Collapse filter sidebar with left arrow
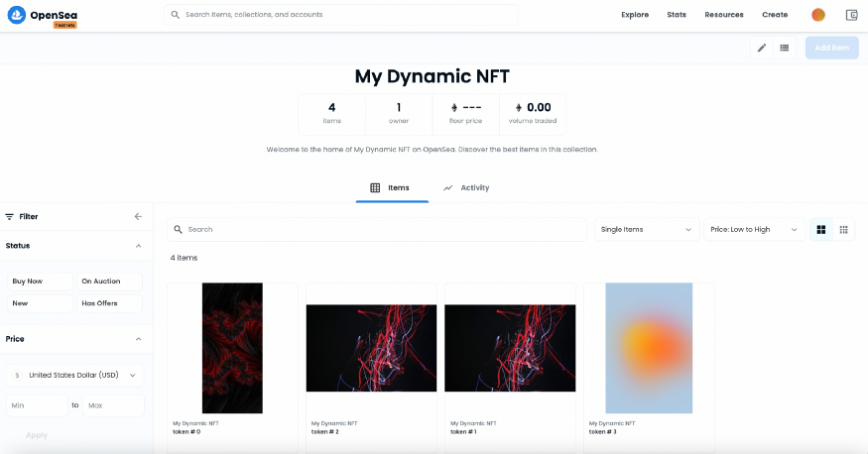868x454 pixels. 138,216
